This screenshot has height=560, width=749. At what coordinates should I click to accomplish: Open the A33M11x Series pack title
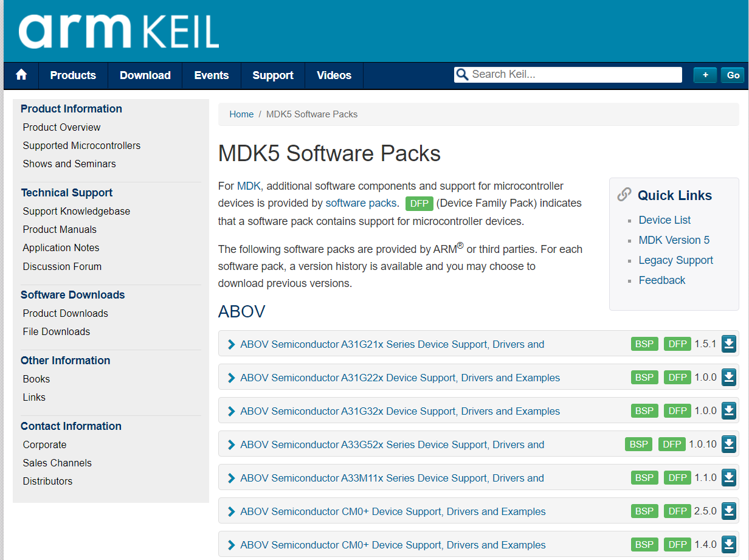click(392, 478)
